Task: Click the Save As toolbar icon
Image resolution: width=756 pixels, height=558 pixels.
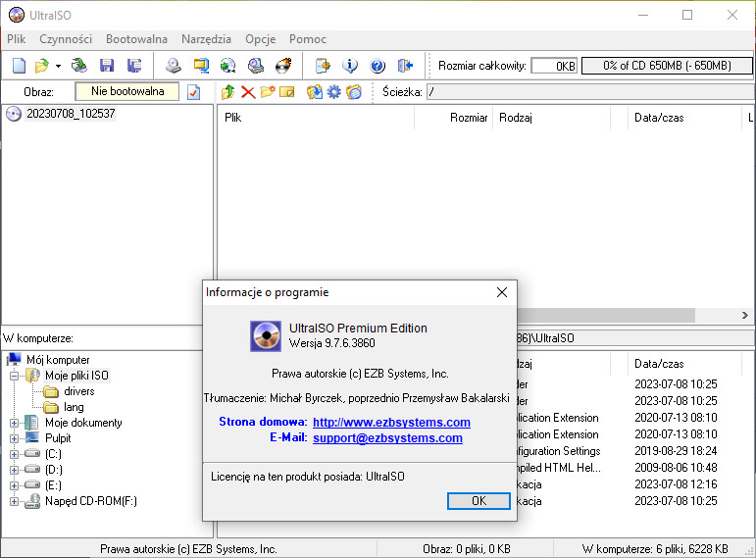Action: click(x=134, y=65)
